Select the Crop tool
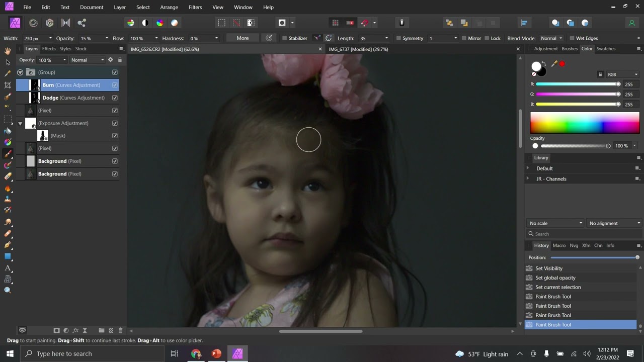Image resolution: width=644 pixels, height=362 pixels. pos(8,85)
